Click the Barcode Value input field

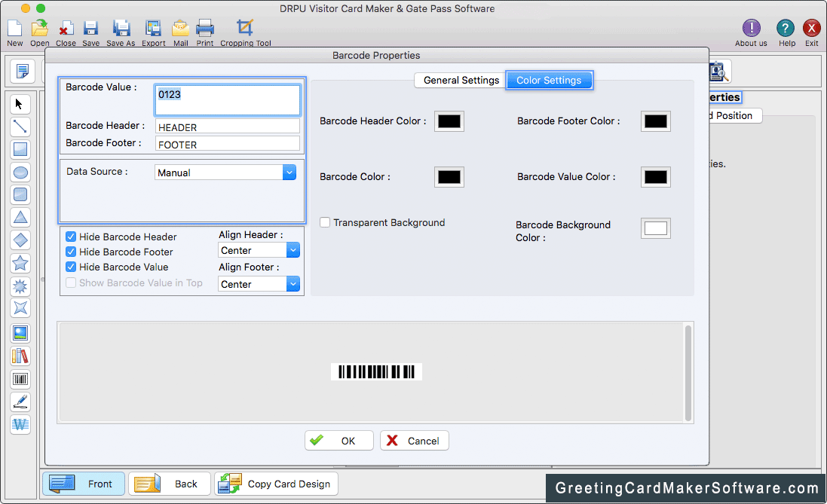228,99
